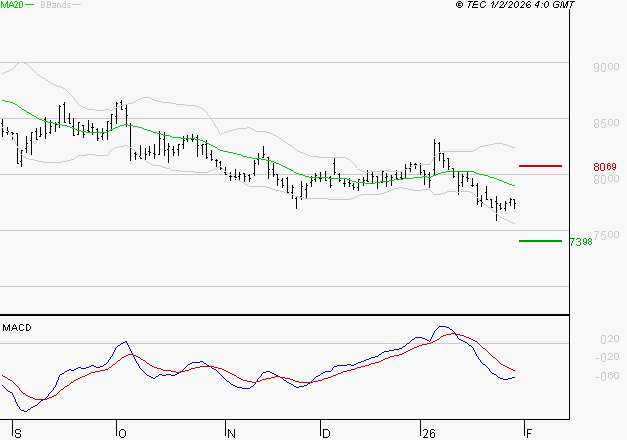Screen dimensions: 627x440
Task: Click the 9000 price axis label
Action: tap(606, 67)
